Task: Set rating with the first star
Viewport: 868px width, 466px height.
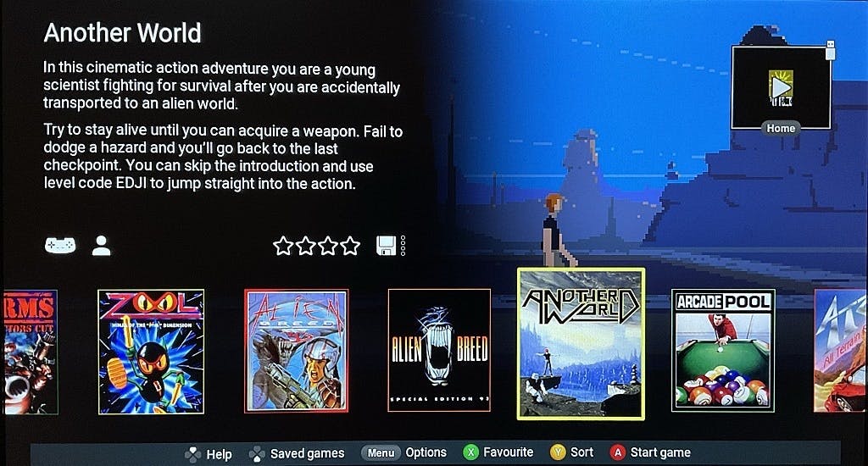Action: 283,246
